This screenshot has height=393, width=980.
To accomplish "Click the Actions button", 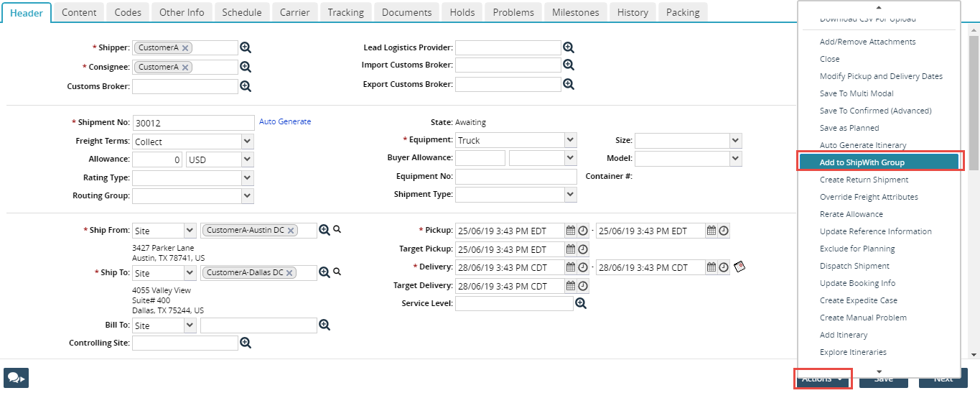I will (822, 379).
